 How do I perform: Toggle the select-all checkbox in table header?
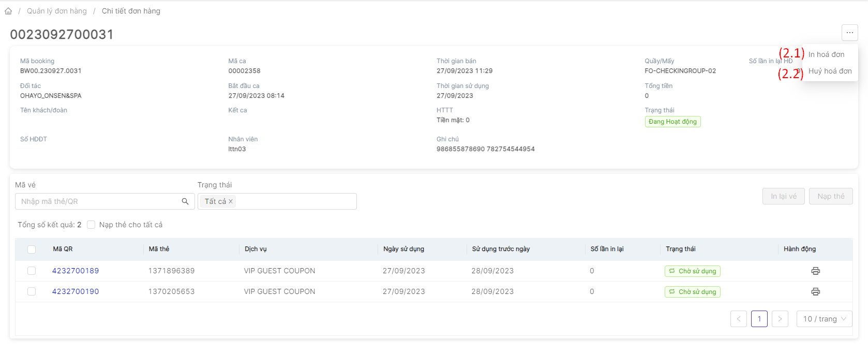click(x=32, y=249)
